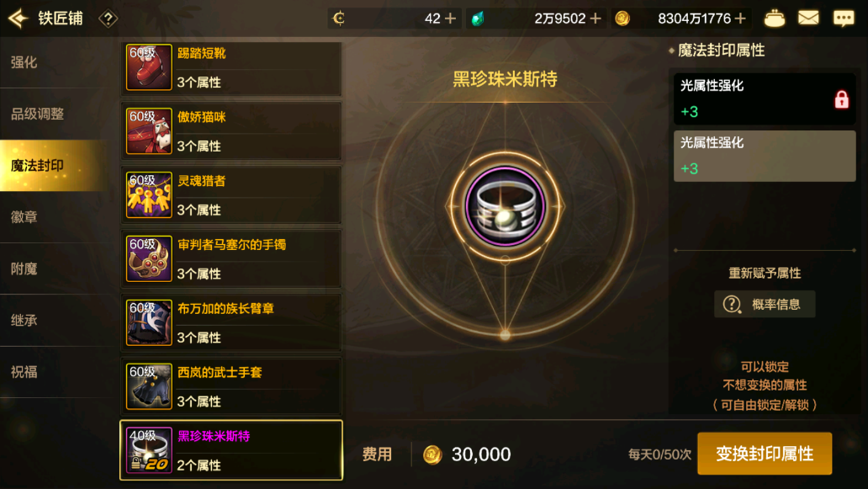This screenshot has height=489, width=868.
Task: Open the inventory bag icon in top bar
Action: coord(774,19)
